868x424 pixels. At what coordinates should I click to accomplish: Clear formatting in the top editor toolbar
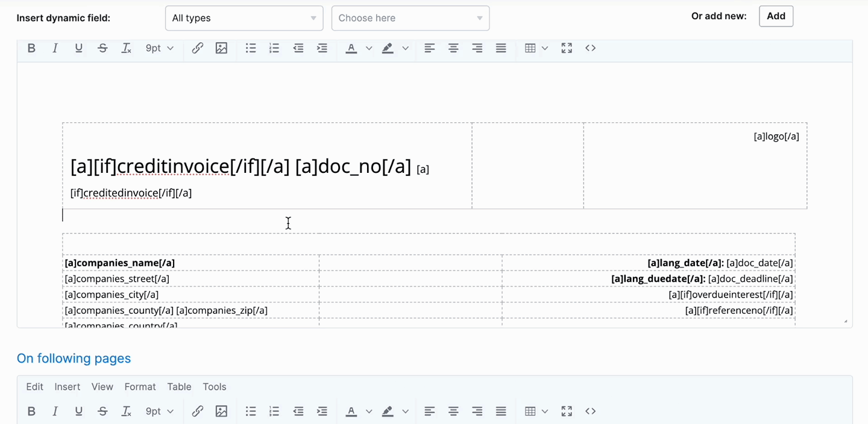126,48
